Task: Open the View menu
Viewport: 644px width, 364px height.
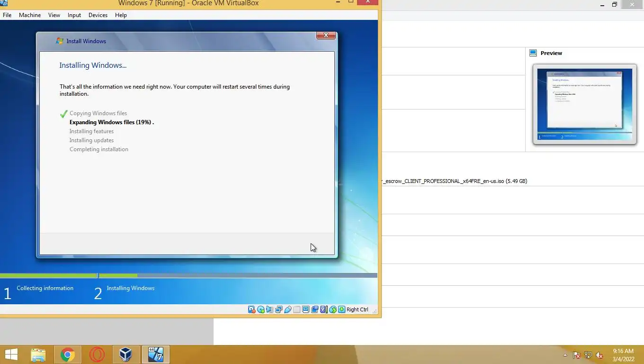Action: coord(54,15)
